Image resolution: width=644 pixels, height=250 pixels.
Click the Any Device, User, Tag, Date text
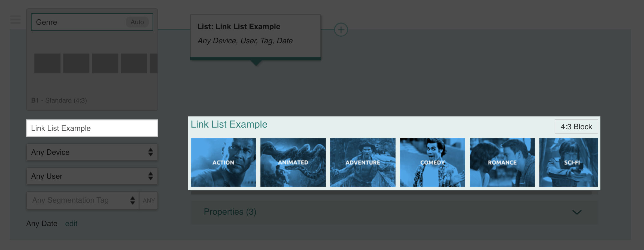245,41
